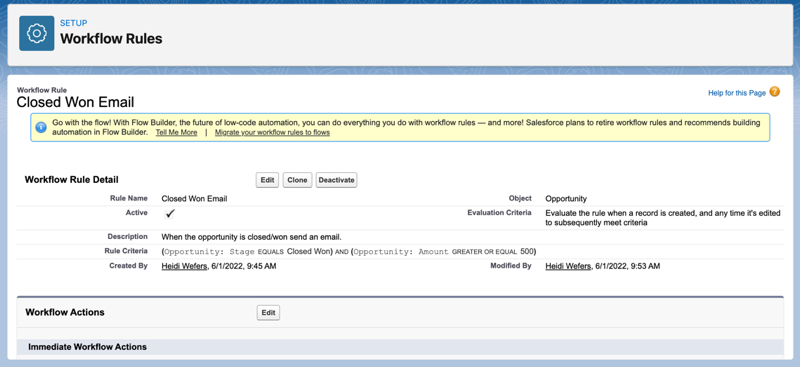Toggle the Active checkmark

pos(170,214)
